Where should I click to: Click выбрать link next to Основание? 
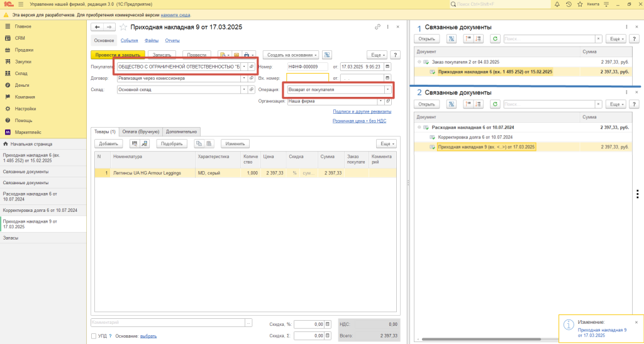click(148, 336)
